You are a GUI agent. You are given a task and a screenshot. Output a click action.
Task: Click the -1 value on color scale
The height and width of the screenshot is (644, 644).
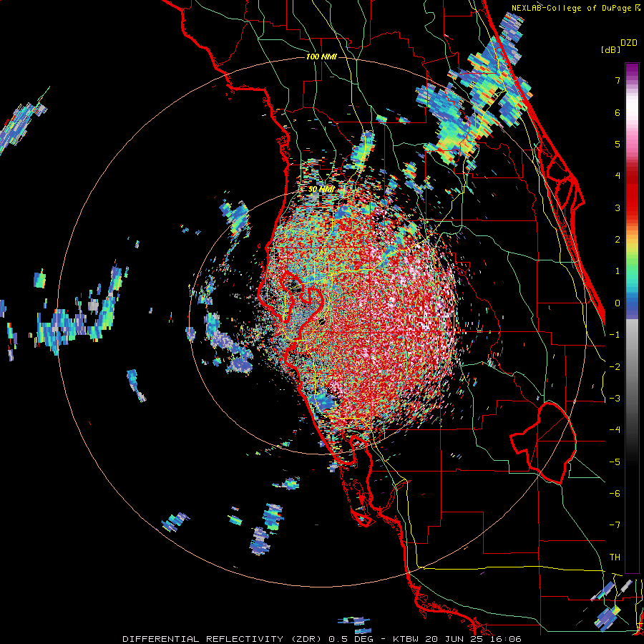(615, 335)
